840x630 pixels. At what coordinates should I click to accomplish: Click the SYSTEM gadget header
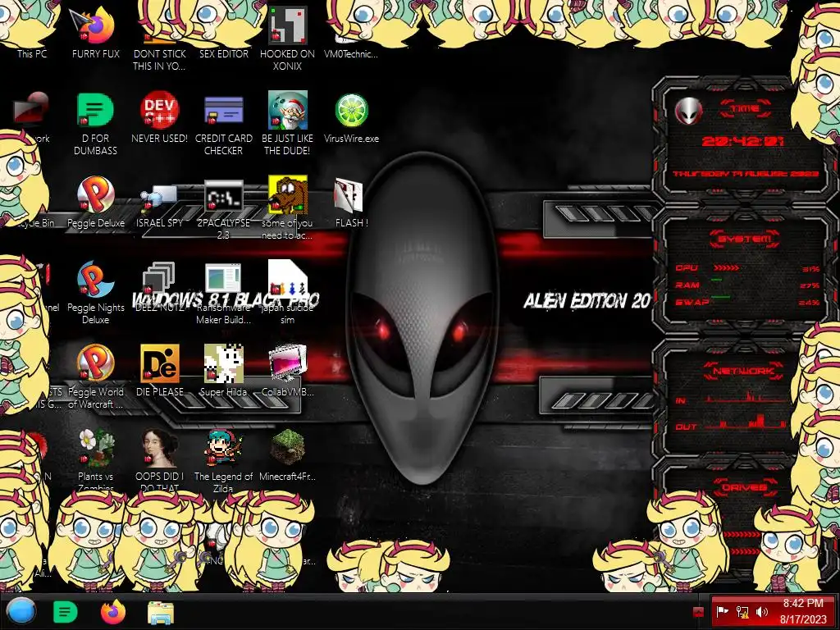pyautogui.click(x=745, y=239)
